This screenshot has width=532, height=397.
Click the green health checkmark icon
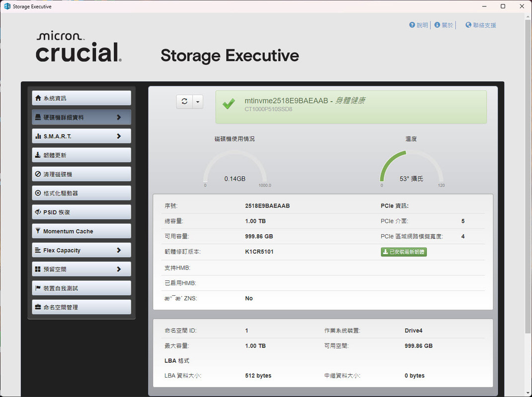point(228,104)
